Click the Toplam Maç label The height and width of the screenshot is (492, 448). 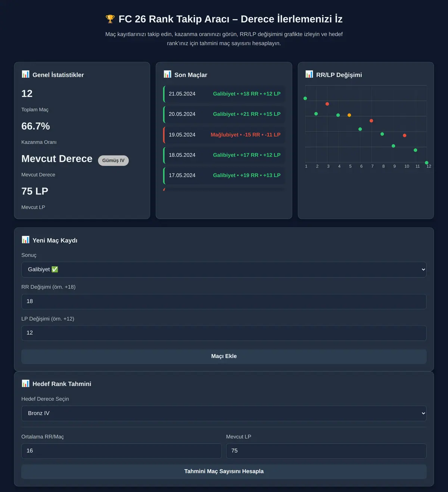[35, 110]
